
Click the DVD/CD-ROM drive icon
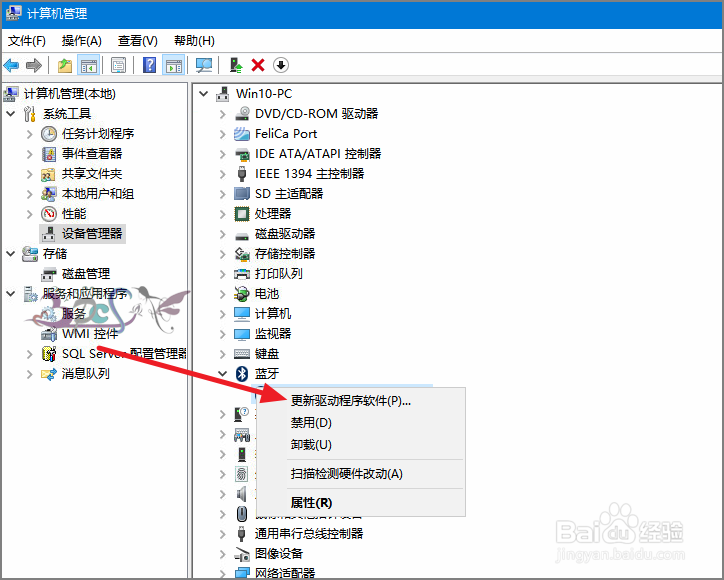[242, 114]
